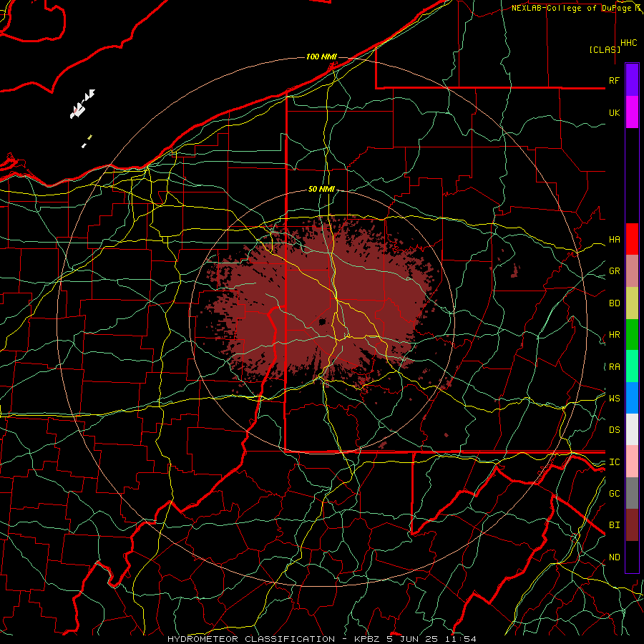644x644 pixels.
Task: Click the BD legend label
Action: click(x=614, y=303)
